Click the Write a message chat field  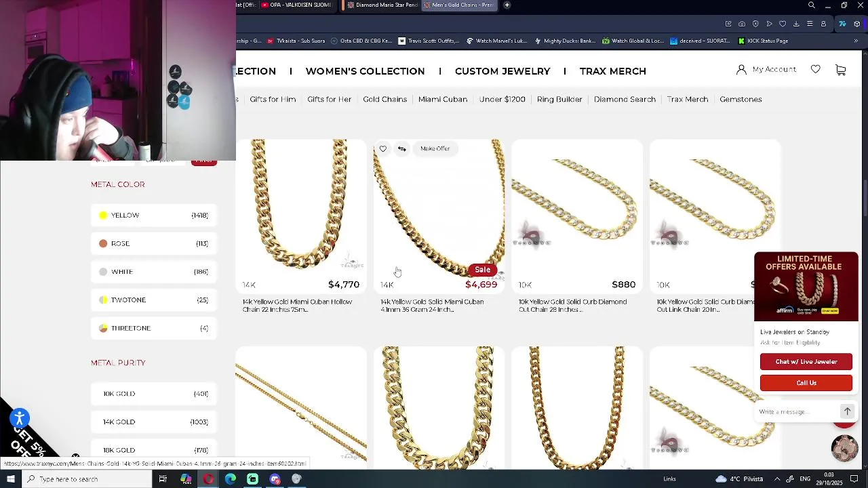pos(798,412)
